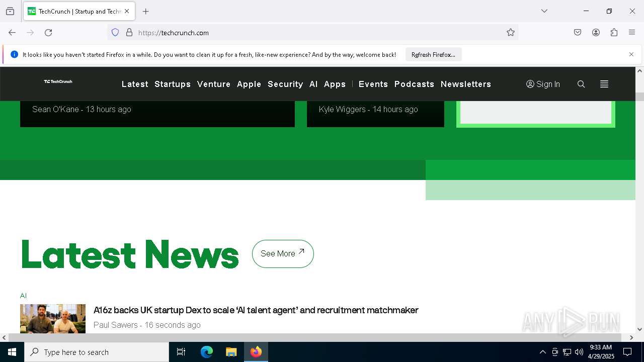The height and width of the screenshot is (362, 644).
Task: Open the Dex article thumbnail image
Action: pyautogui.click(x=53, y=318)
